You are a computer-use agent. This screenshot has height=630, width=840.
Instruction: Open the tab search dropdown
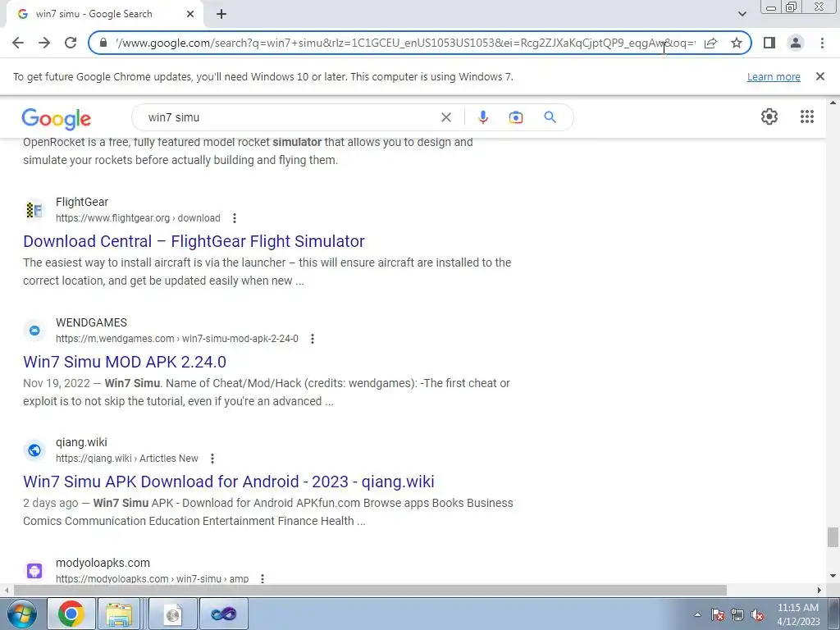pyautogui.click(x=742, y=14)
